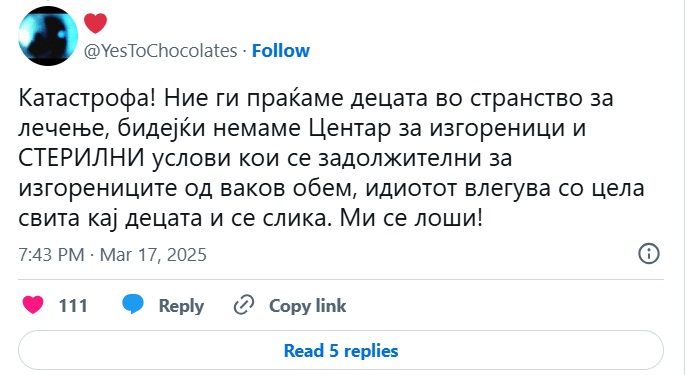Click the word идиотот in the tweet
The image size is (689, 375).
pos(411,188)
